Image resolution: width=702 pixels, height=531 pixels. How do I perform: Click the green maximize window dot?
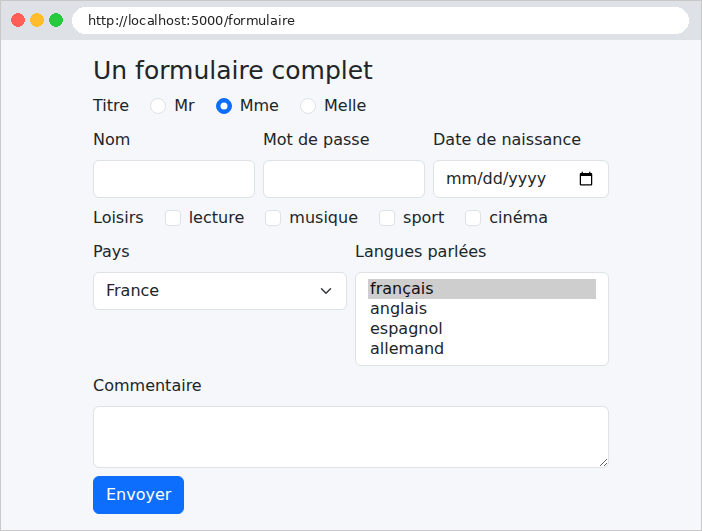[56, 20]
